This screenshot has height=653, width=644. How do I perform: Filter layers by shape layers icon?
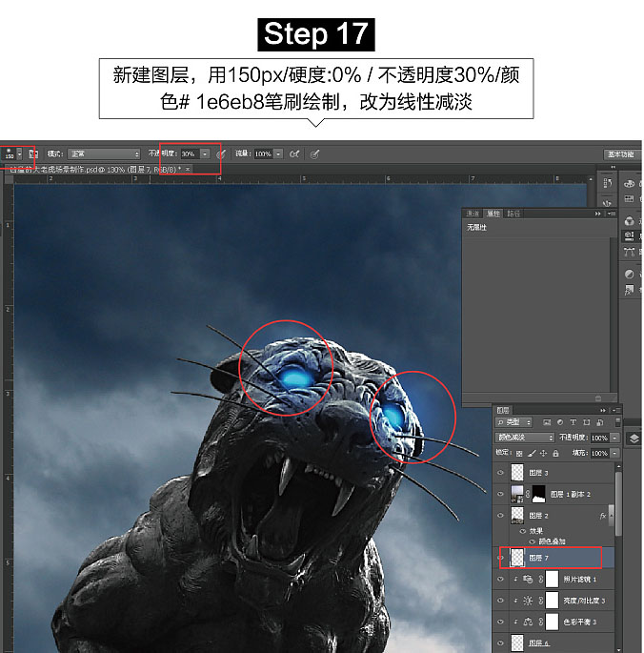(587, 422)
